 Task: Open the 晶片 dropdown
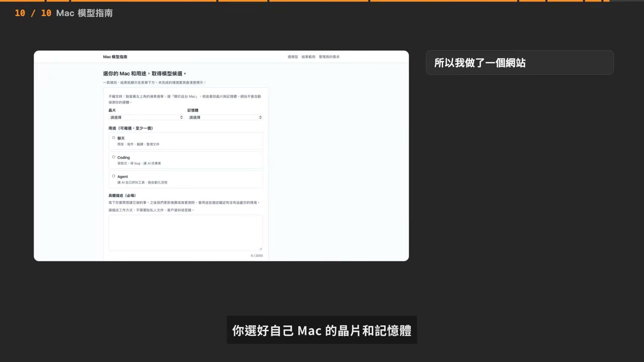point(146,117)
